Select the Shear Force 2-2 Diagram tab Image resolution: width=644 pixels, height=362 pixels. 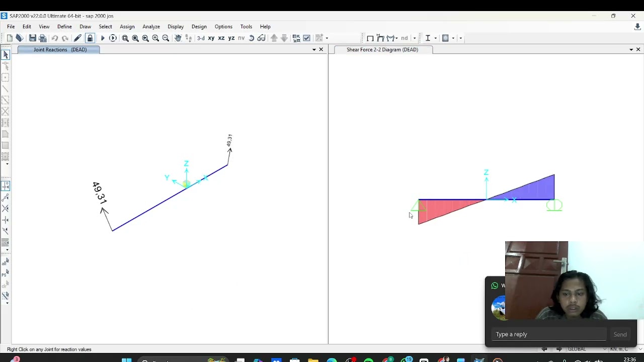pyautogui.click(x=382, y=50)
